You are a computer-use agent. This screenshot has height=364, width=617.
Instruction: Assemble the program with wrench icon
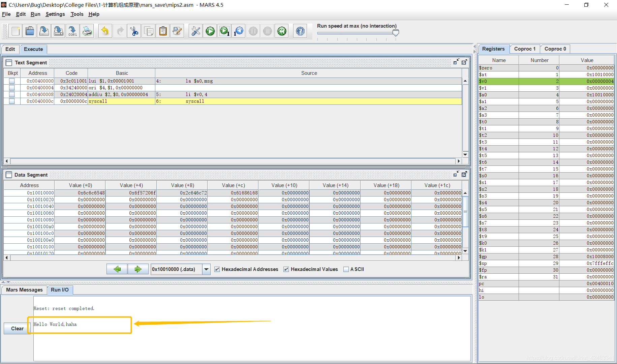coord(196,31)
